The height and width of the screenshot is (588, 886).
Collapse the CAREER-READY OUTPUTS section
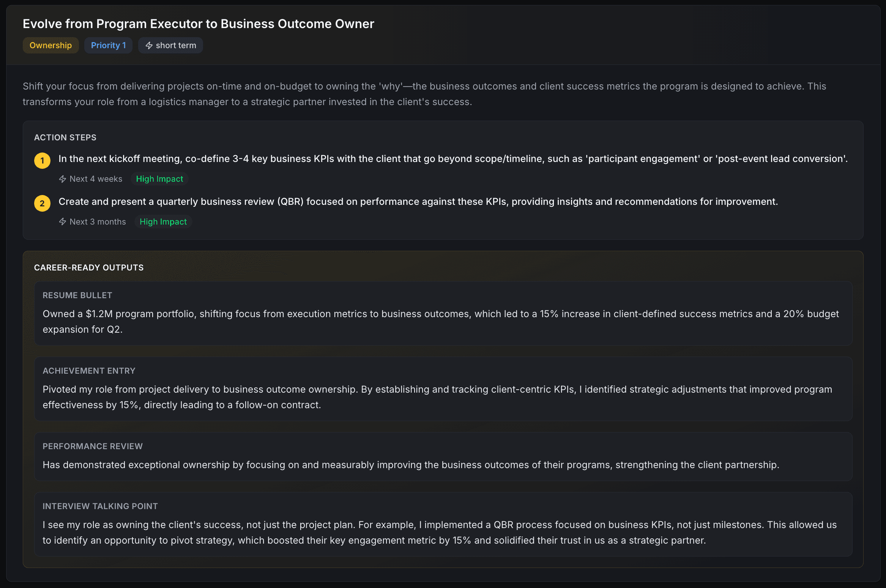tap(89, 267)
